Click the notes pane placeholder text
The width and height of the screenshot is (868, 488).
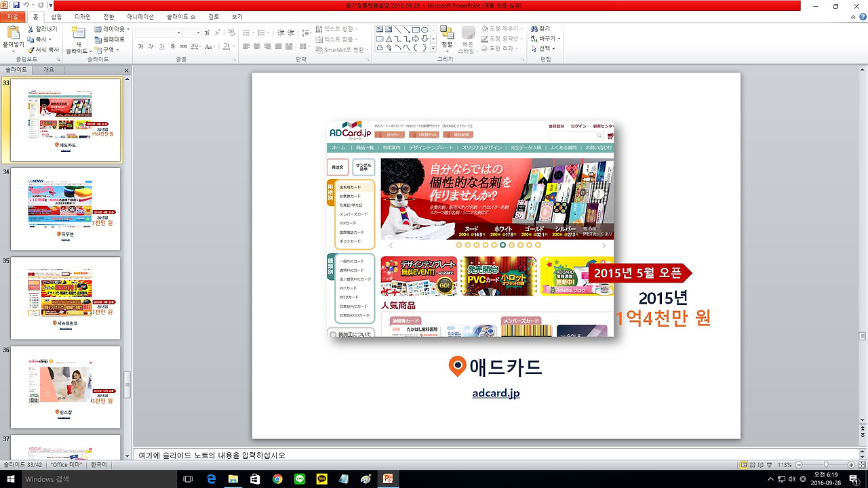(x=212, y=455)
